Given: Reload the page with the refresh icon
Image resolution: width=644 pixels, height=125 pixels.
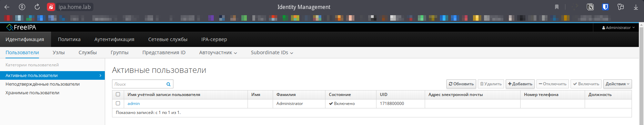Looking at the screenshot, I should (x=37, y=7).
